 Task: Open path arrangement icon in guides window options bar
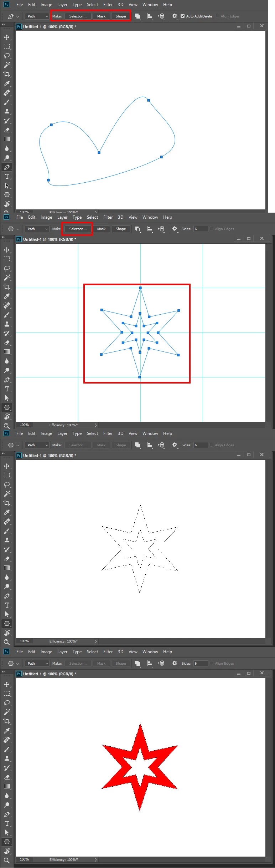pyautogui.click(x=161, y=229)
